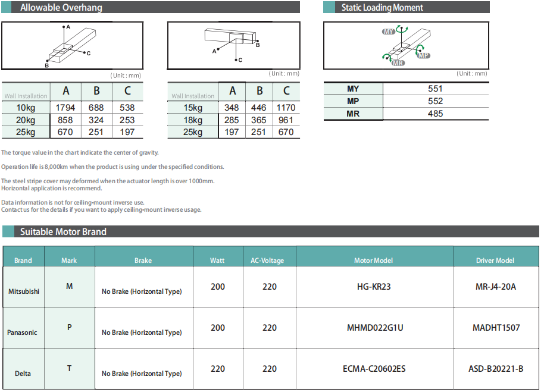Select the Driver Model column header

click(495, 261)
